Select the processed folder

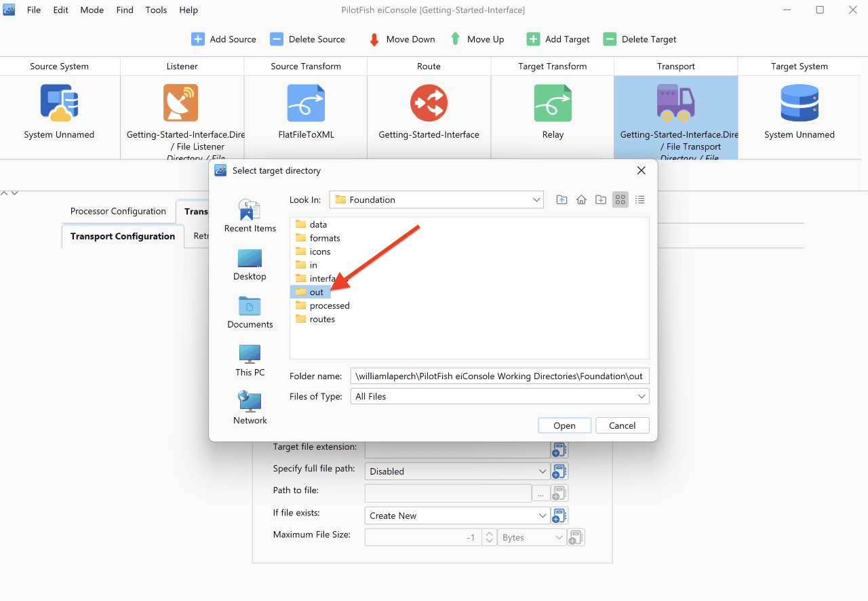[323, 306]
